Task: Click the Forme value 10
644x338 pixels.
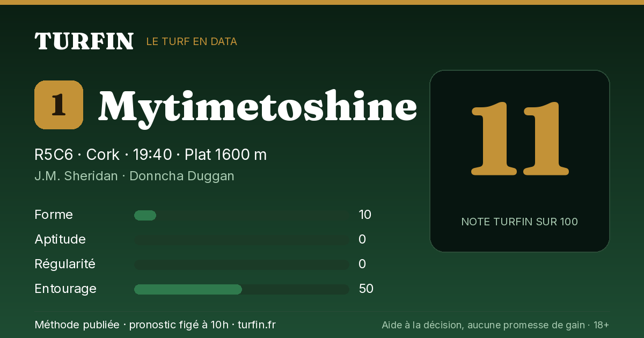Action: 365,215
